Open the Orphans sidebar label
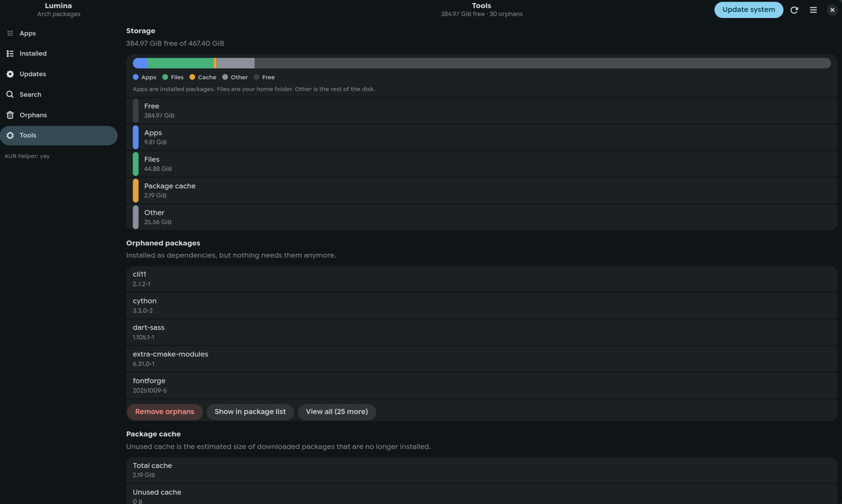Image resolution: width=842 pixels, height=504 pixels. 33,115
